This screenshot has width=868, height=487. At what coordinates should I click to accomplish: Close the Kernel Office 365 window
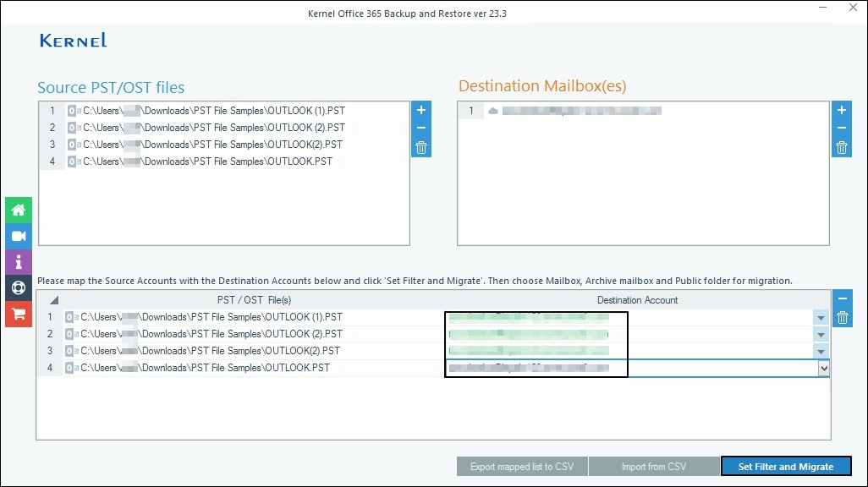click(853, 8)
